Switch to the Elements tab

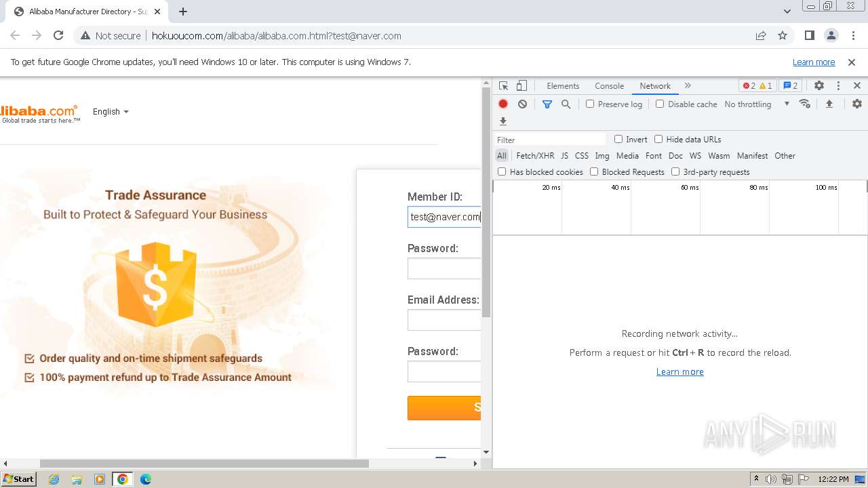pyautogui.click(x=563, y=86)
